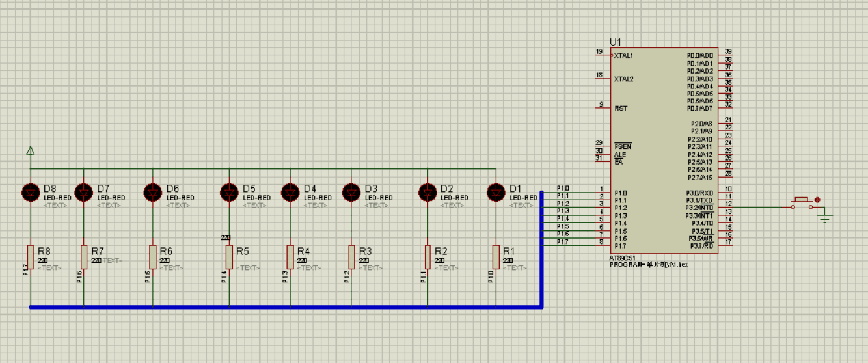Click the R4 reference label
The image size is (868, 363).
pyautogui.click(x=303, y=251)
